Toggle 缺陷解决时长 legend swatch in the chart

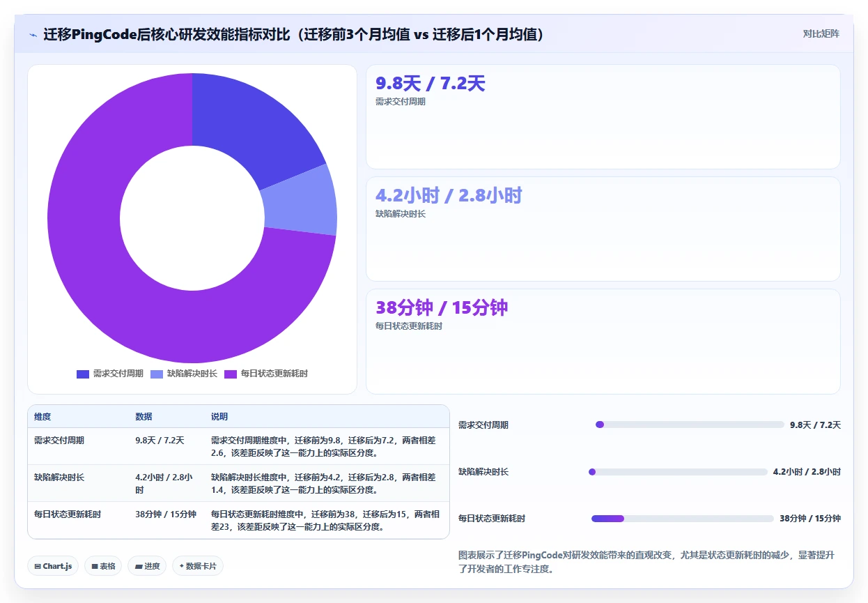[x=157, y=374]
